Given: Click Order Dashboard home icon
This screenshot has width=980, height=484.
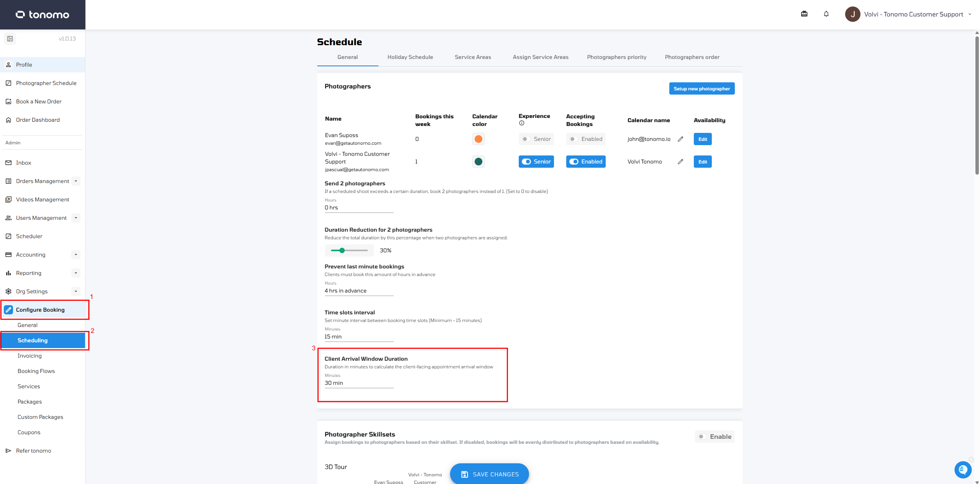Looking at the screenshot, I should coord(8,120).
